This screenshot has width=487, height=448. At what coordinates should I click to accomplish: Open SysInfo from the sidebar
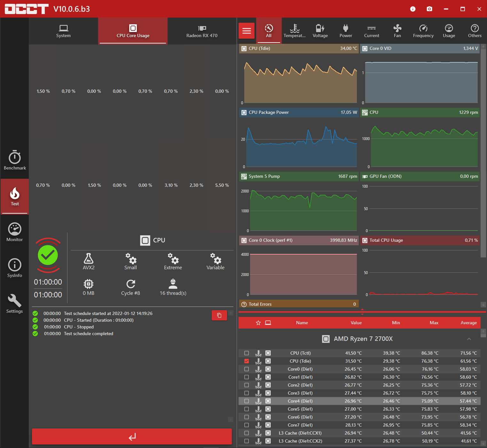click(15, 268)
